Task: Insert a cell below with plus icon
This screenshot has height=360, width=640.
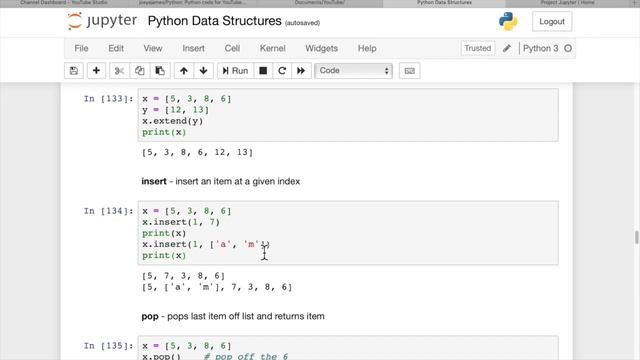Action: point(96,71)
